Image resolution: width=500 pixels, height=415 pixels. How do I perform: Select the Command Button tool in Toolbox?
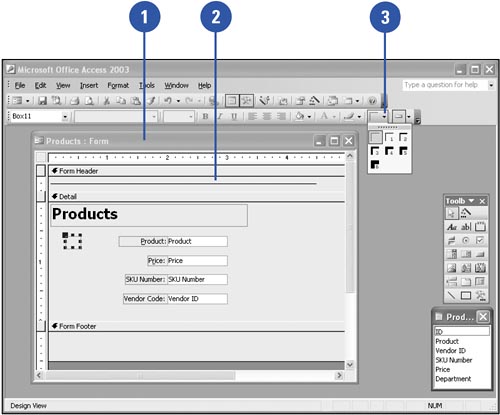click(x=480, y=254)
